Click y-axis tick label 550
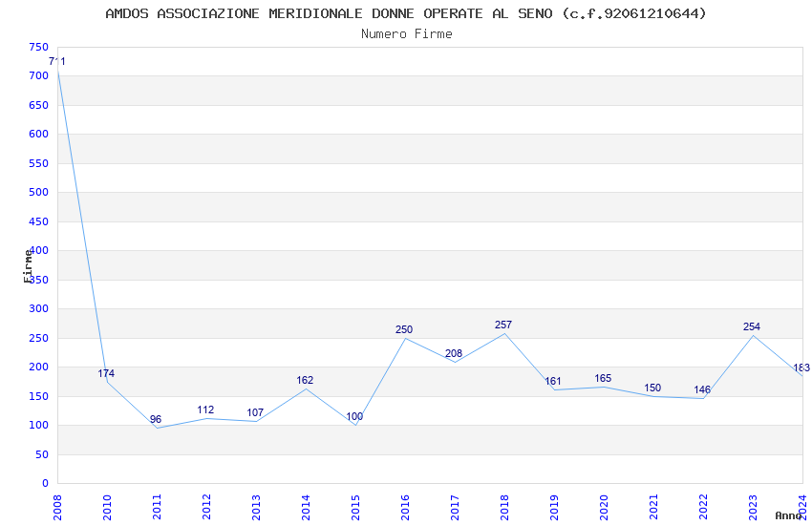Image resolution: width=812 pixels, height=525 pixels. click(39, 163)
